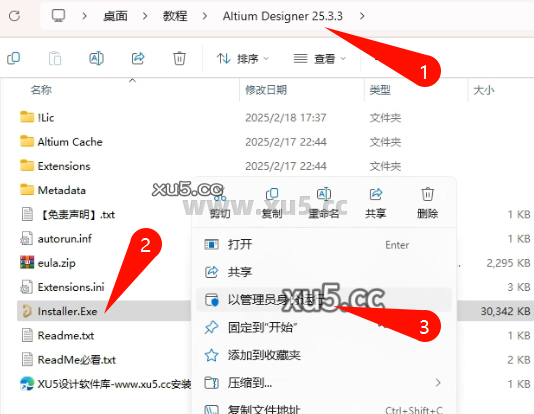Open the 教程 breadcrumb
The image size is (534, 414).
[175, 16]
